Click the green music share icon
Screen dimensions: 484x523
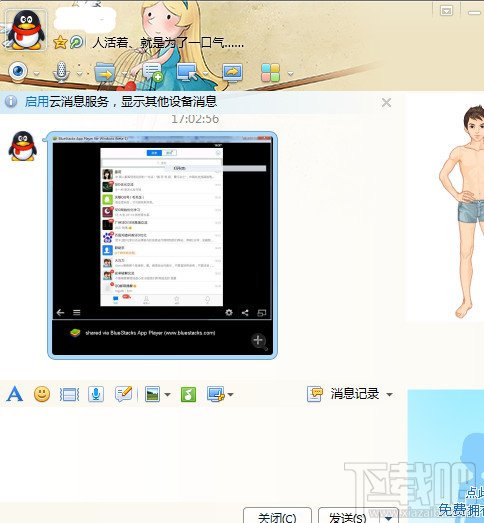tap(188, 394)
